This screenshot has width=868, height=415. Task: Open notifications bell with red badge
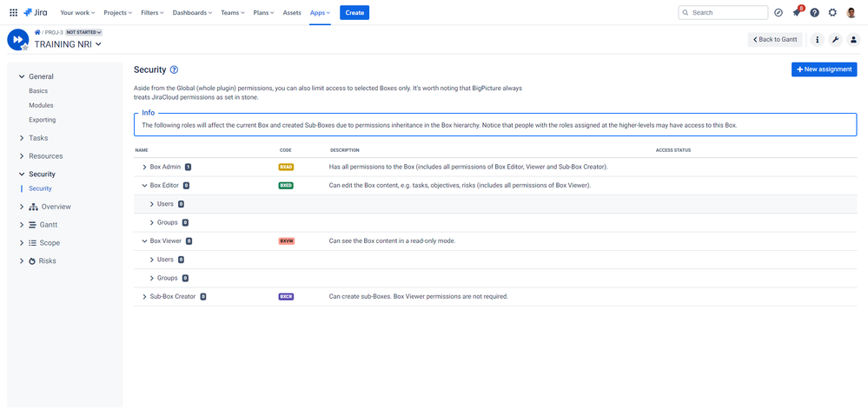(x=797, y=12)
